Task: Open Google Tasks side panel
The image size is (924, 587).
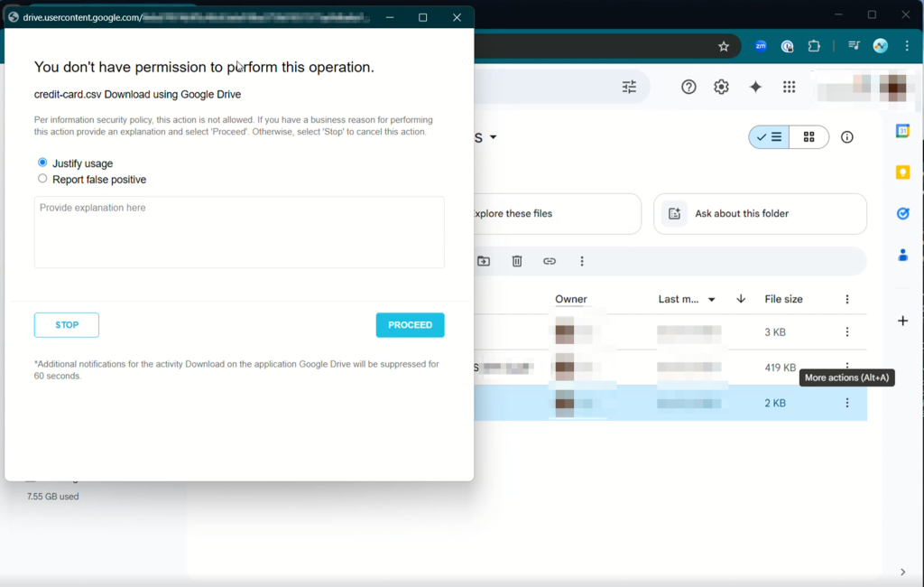Action: pyautogui.click(x=902, y=213)
